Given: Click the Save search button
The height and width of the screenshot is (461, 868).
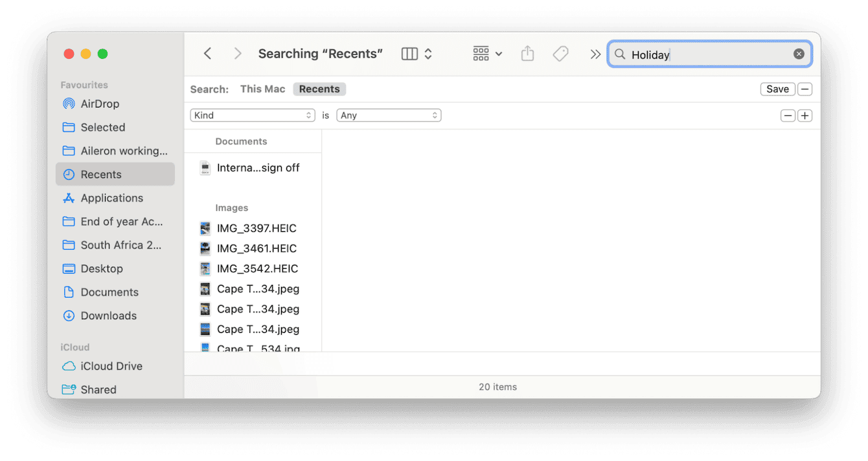Looking at the screenshot, I should [777, 89].
